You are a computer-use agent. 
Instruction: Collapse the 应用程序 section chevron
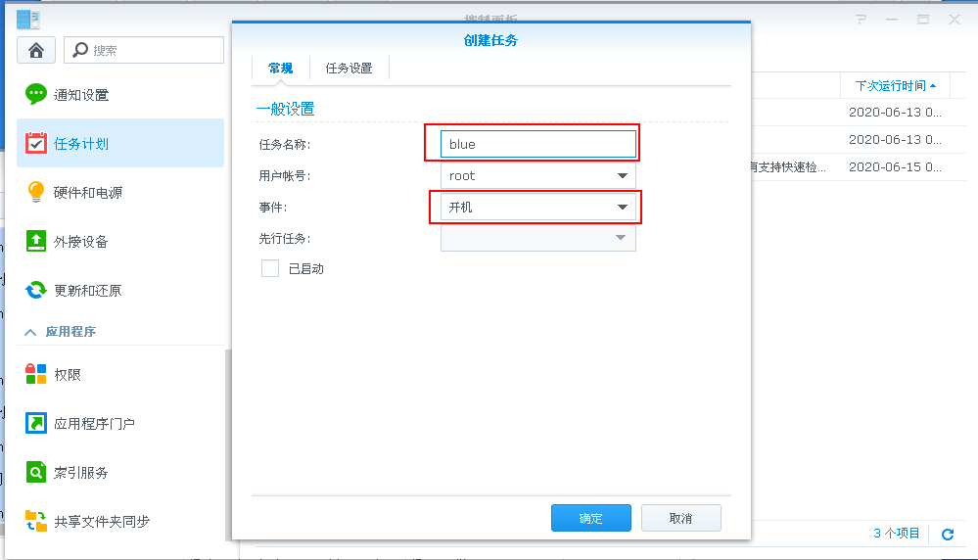[30, 332]
